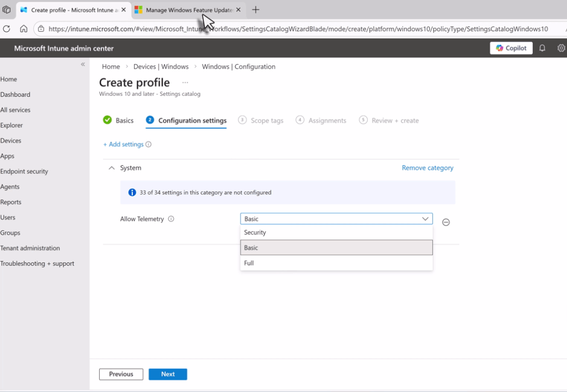
Task: Click the Intune favicon on first tab
Action: 24,10
